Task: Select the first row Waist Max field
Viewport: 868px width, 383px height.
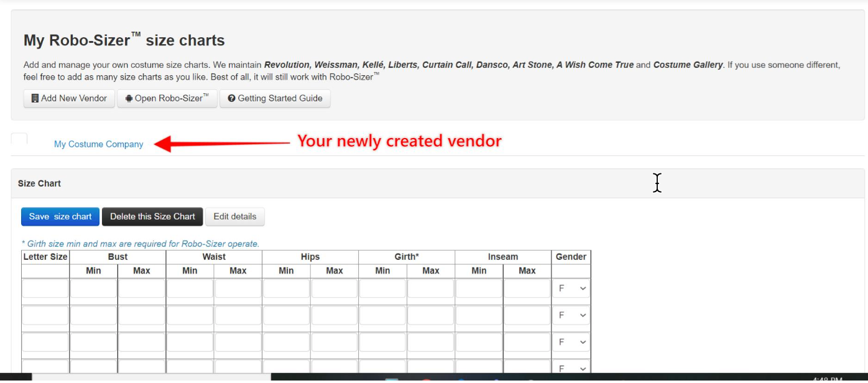Action: 238,288
